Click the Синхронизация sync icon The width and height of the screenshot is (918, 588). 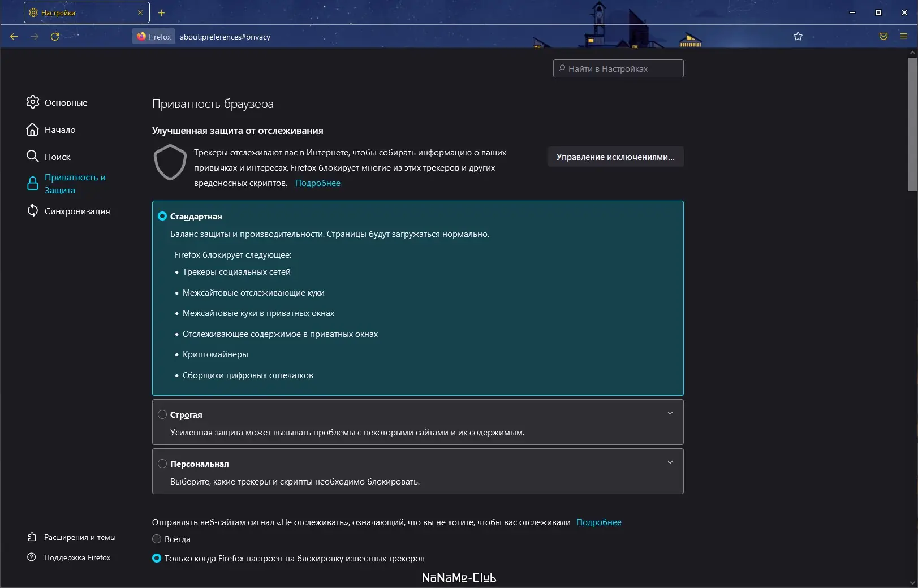[x=32, y=211]
